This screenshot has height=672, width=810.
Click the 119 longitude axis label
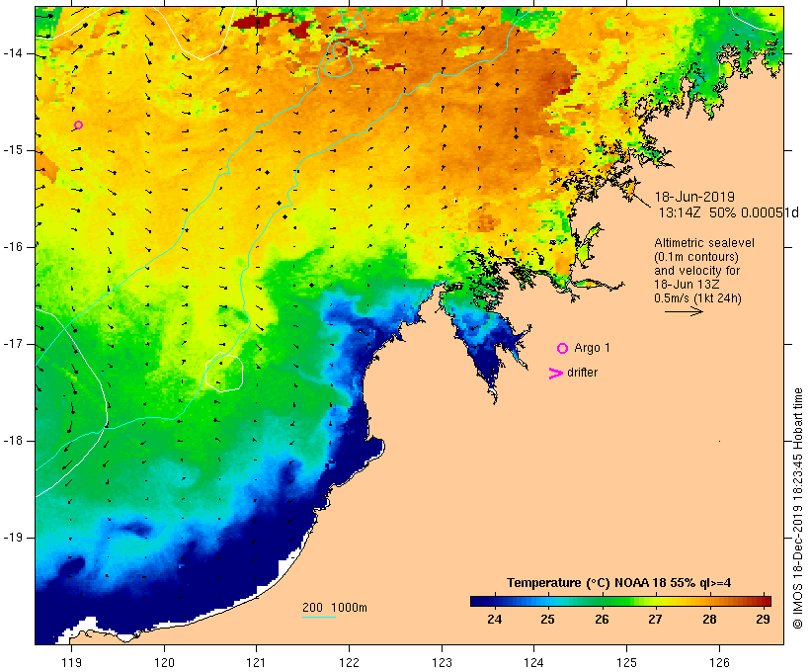[x=71, y=663]
